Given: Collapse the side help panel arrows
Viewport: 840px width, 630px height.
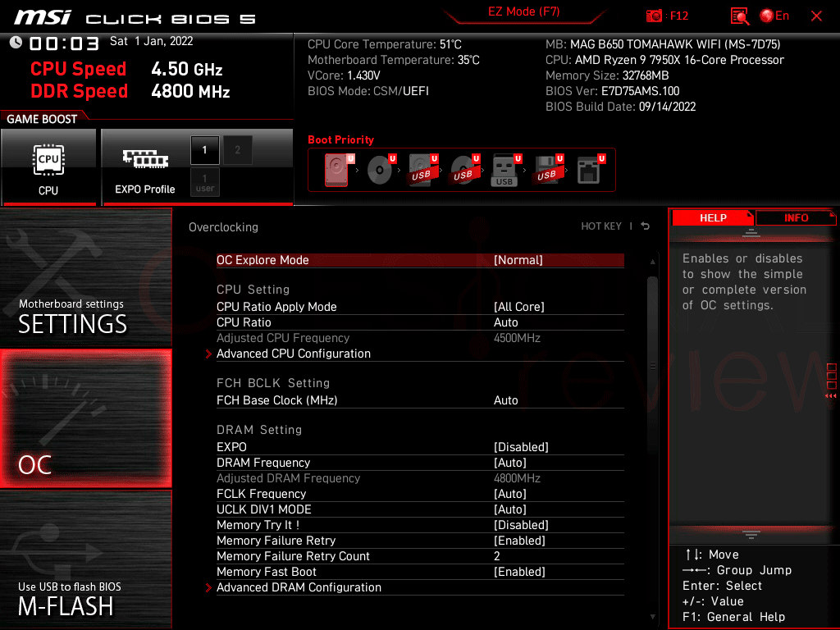Looking at the screenshot, I should (x=831, y=395).
